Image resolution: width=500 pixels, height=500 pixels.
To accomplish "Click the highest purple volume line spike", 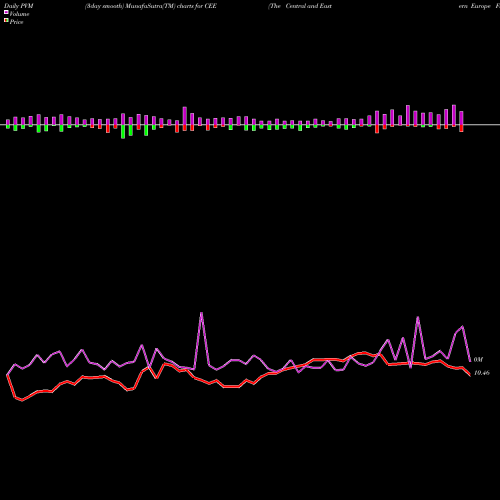I will (x=201, y=313).
